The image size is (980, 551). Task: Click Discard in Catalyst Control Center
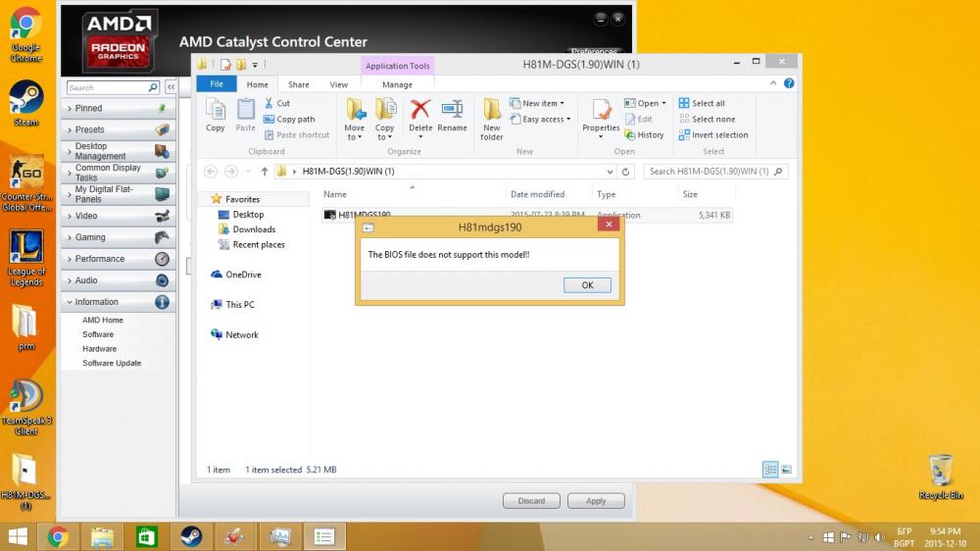[x=531, y=501]
